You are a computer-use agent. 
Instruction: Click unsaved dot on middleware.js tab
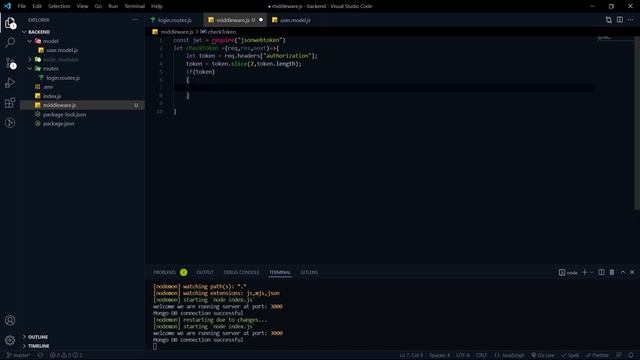pyautogui.click(x=261, y=20)
